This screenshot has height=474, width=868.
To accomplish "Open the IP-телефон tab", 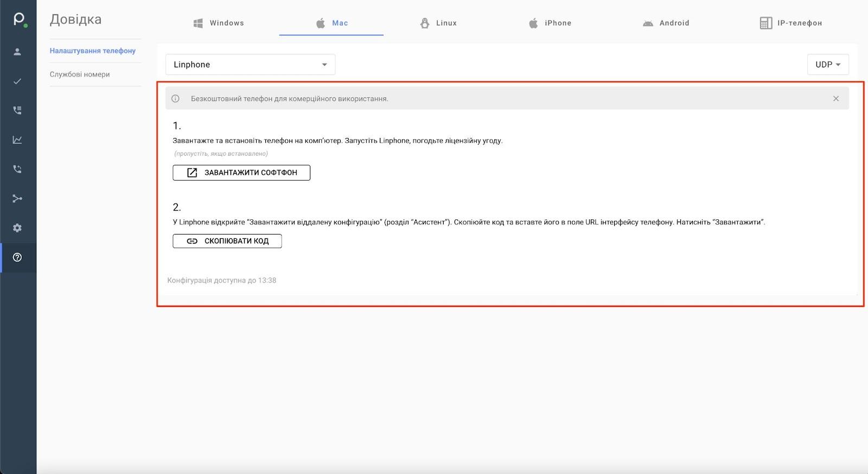I will pos(791,23).
